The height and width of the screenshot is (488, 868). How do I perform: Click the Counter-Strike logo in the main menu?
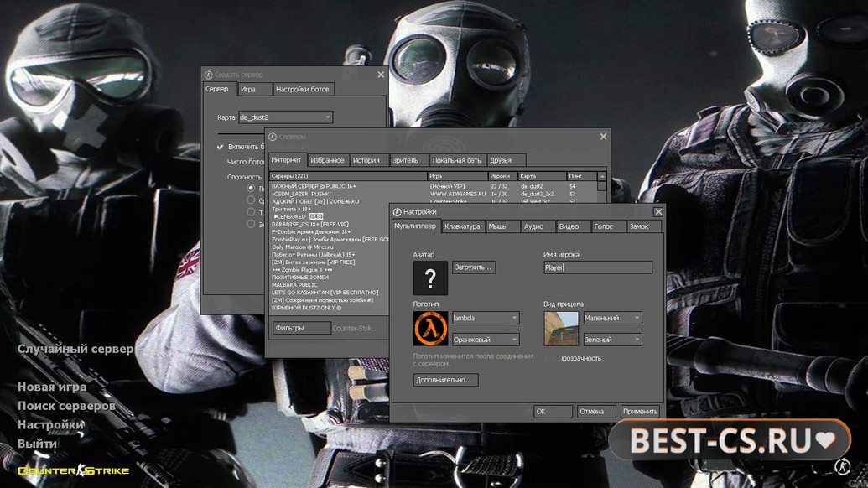point(73,471)
